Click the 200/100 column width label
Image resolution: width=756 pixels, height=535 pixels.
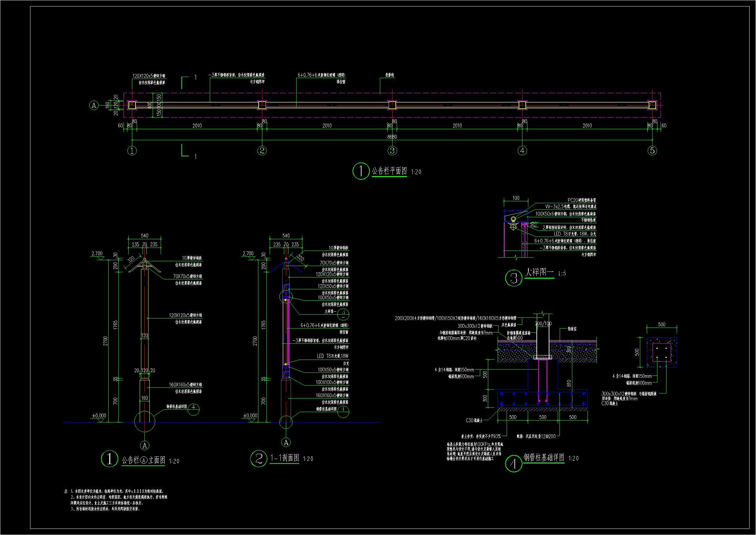click(x=543, y=324)
